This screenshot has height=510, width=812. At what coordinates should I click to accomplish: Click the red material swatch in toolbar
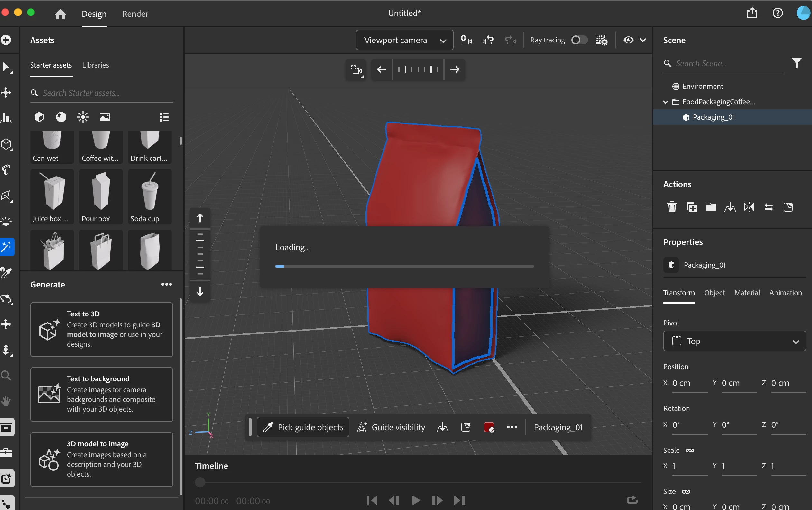pos(489,427)
